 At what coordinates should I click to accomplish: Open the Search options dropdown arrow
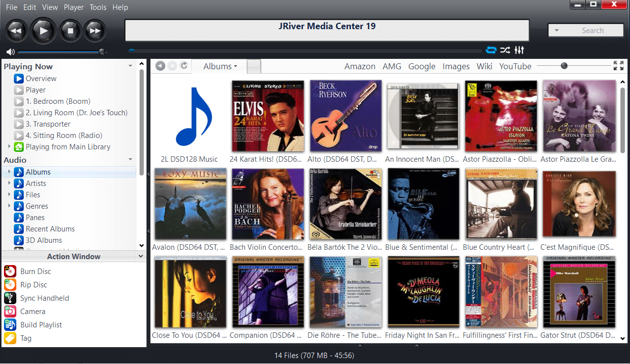point(556,31)
